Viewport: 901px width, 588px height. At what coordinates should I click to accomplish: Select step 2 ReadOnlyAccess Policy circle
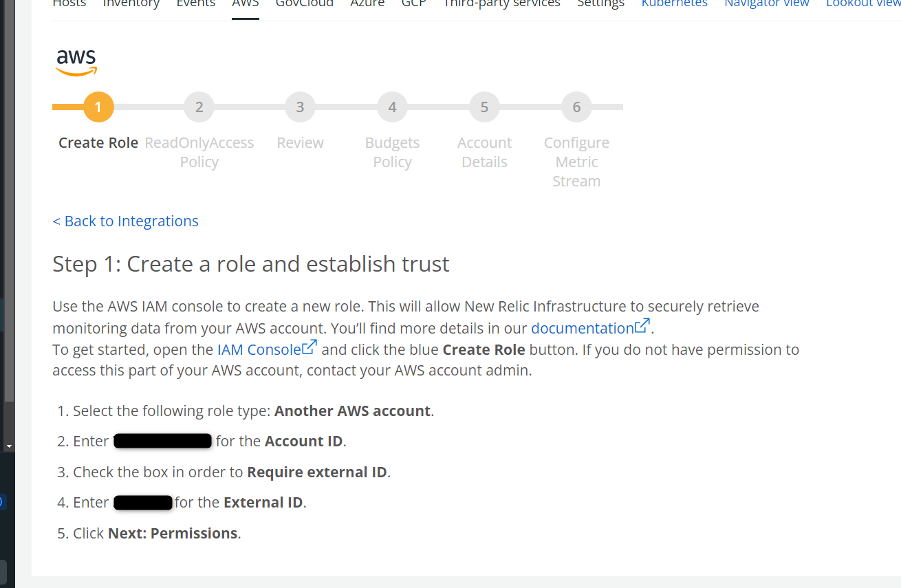pos(199,107)
